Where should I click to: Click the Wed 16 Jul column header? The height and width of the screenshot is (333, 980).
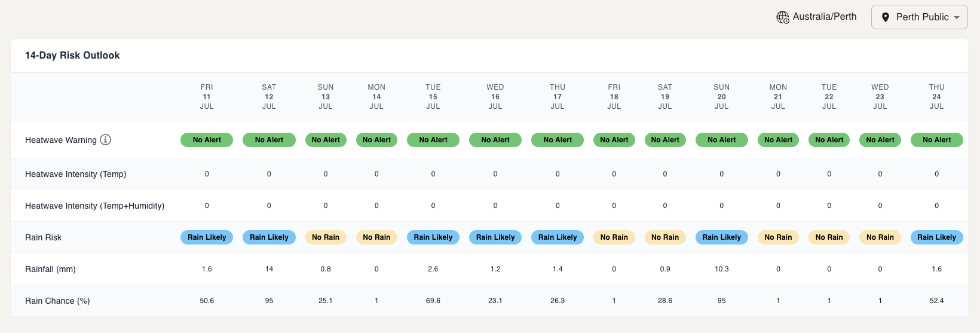coord(495,97)
